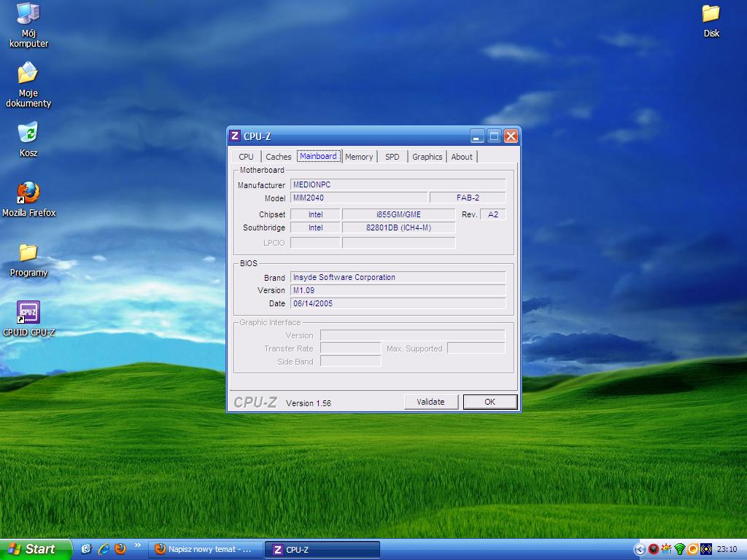This screenshot has width=747, height=560.
Task: Select the Mainboard tab
Action: pyautogui.click(x=319, y=156)
